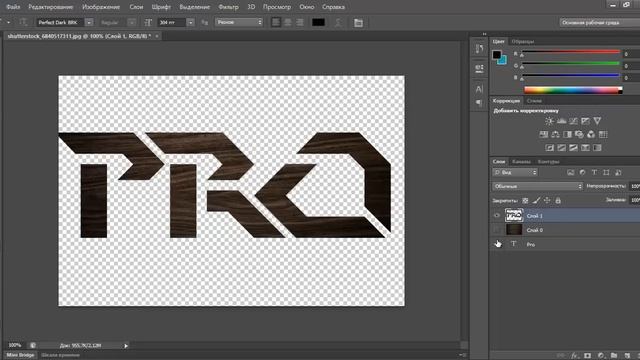This screenshot has width=640, height=360.
Task: Add a Hue/Saturation adjustment
Action: click(x=544, y=134)
